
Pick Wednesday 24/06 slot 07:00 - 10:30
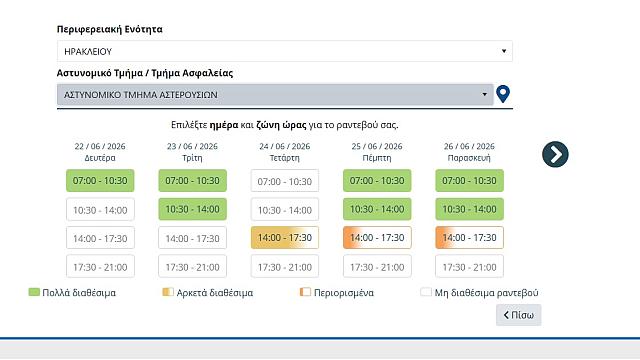pyautogui.click(x=284, y=180)
